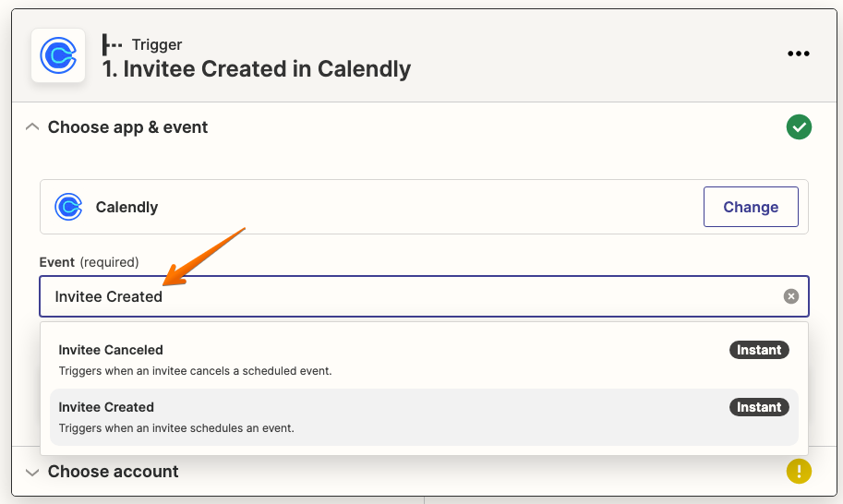Click the Trigger label text
The height and width of the screenshot is (504, 843).
click(x=156, y=44)
